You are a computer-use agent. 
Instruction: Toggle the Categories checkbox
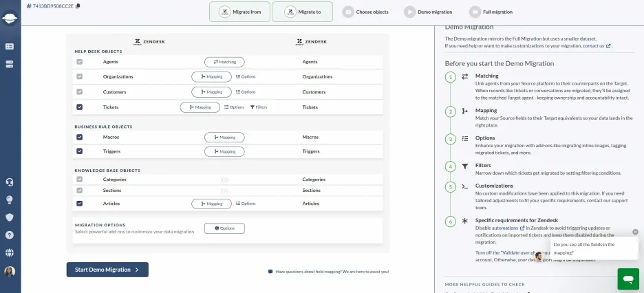point(79,180)
